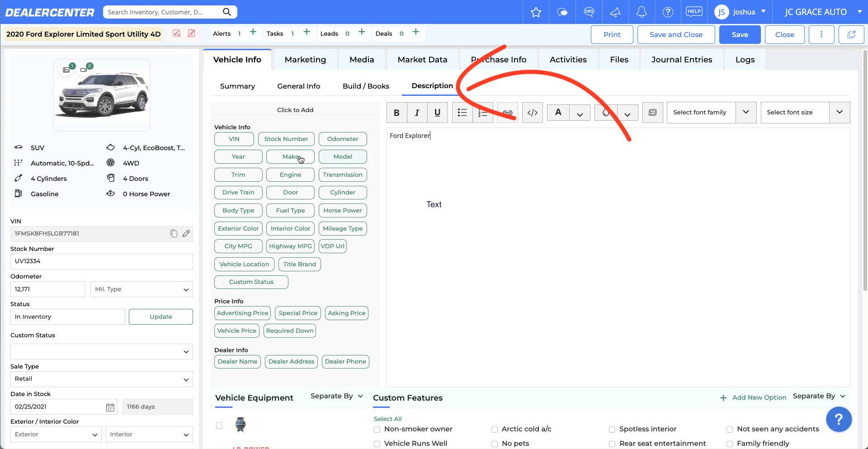Apply italic formatting in description editor

coord(417,113)
